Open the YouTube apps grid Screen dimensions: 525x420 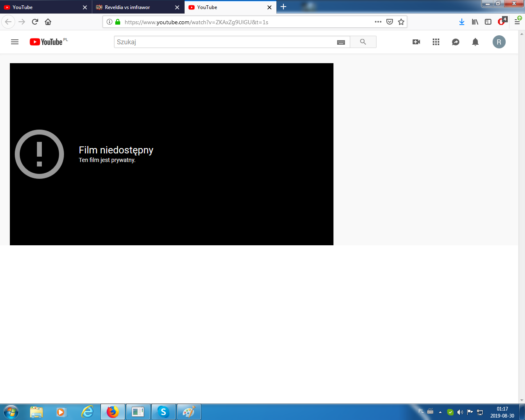coord(436,42)
